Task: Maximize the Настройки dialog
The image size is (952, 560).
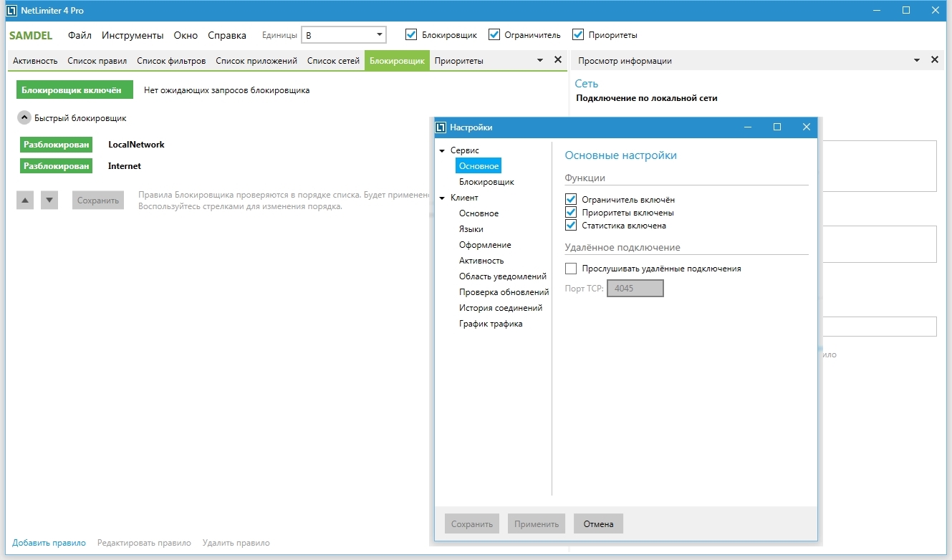Action: (777, 127)
